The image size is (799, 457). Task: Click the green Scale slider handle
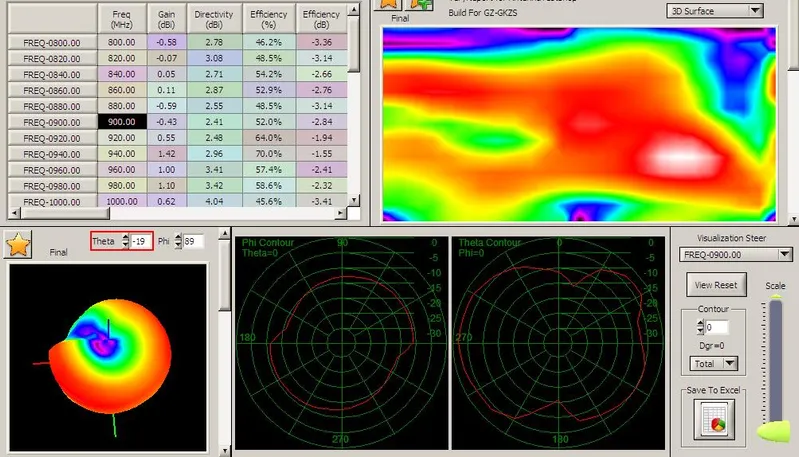click(774, 432)
